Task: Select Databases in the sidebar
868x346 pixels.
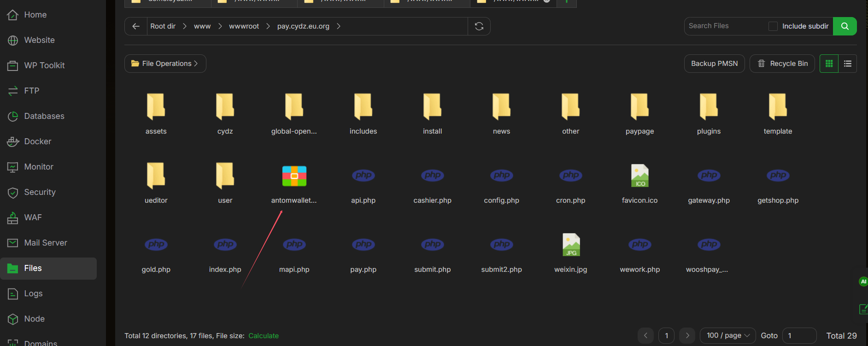Action: tap(44, 116)
